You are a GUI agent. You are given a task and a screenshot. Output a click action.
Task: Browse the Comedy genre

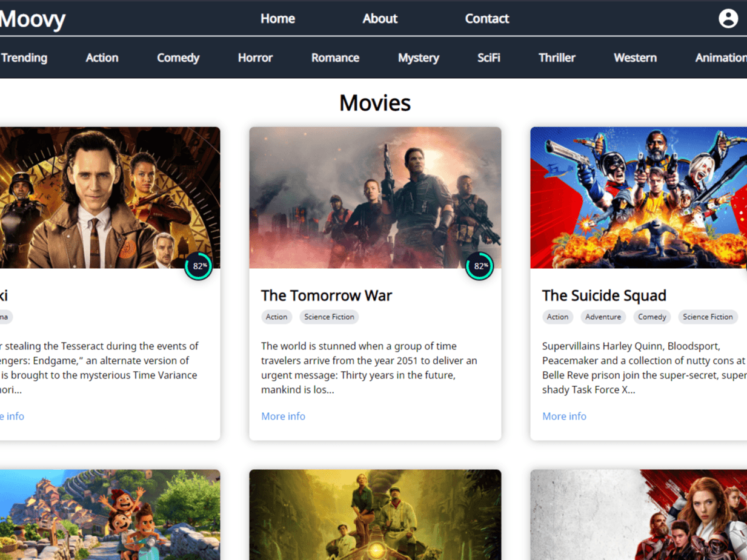click(178, 58)
